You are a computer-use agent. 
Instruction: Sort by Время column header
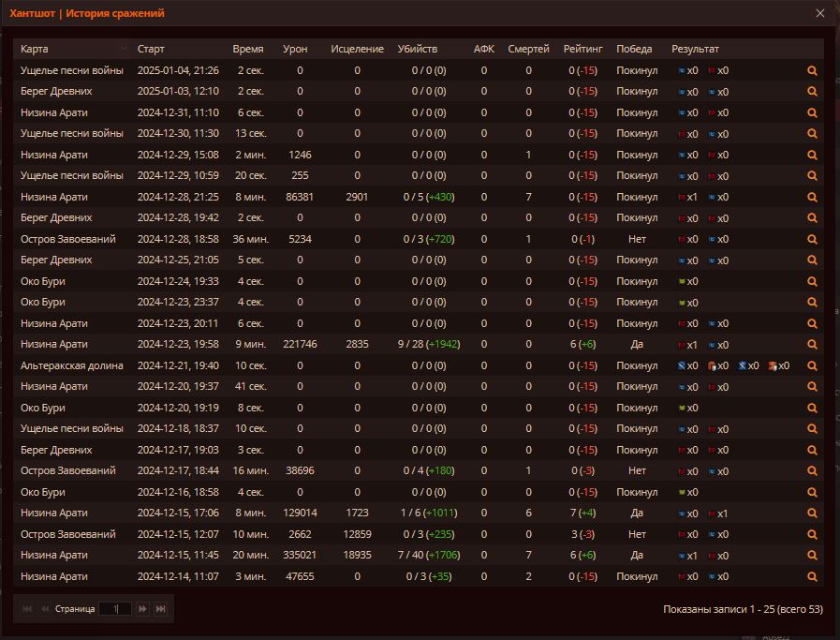click(248, 49)
